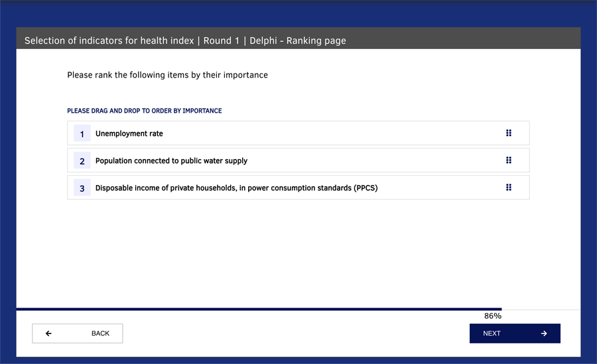Go to the next survey page
The image size is (597, 364).
pos(515,334)
